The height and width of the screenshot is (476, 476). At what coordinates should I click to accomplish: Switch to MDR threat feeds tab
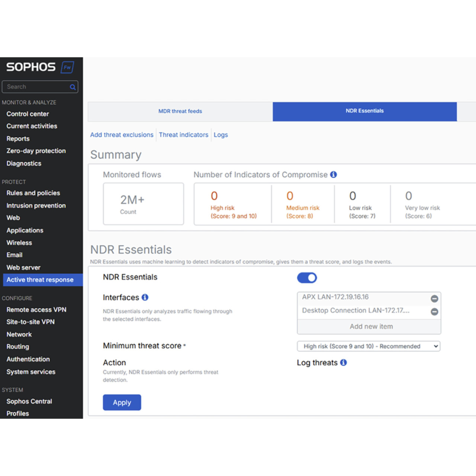(180, 111)
